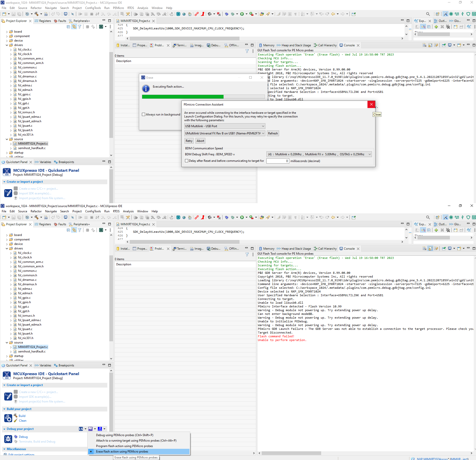This screenshot has width=476, height=460.
Task: Click the green progress bar in the Erase dialog
Action: coord(183,97)
